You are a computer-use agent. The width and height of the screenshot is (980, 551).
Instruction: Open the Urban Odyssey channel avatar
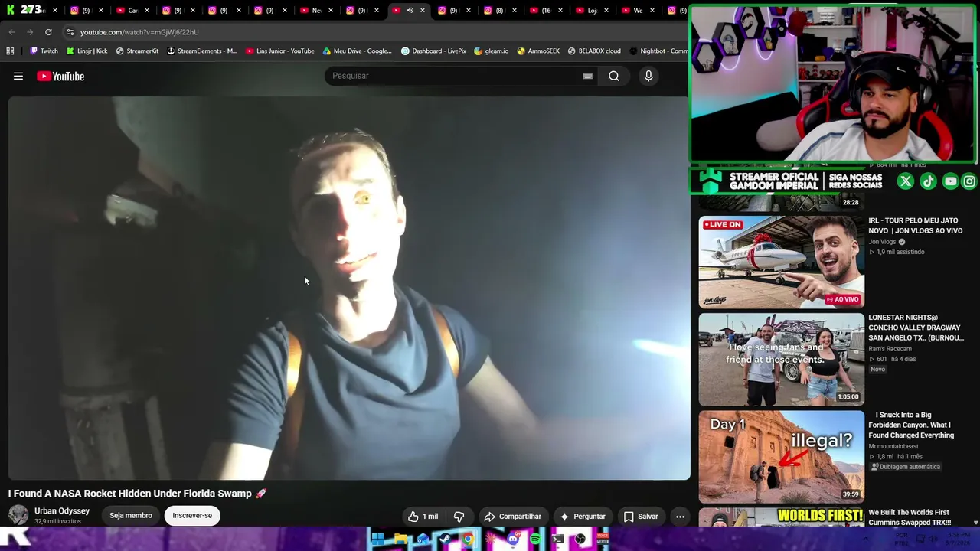(18, 515)
